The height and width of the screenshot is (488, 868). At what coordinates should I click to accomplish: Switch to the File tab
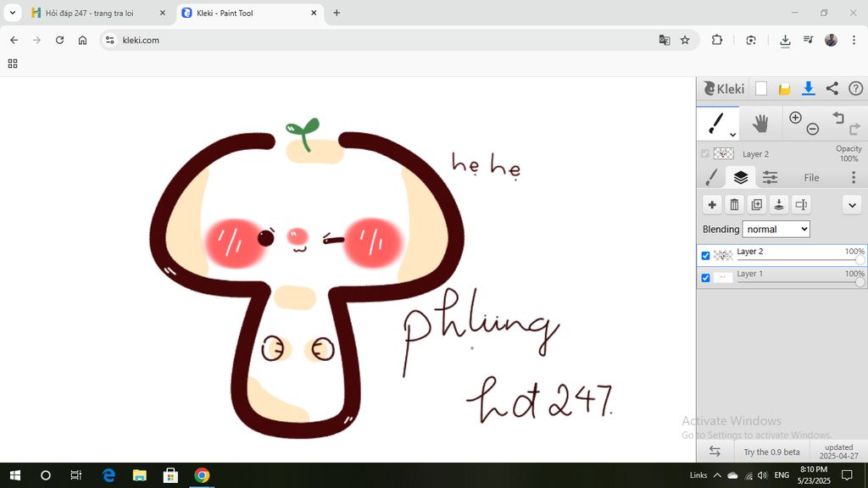(811, 178)
